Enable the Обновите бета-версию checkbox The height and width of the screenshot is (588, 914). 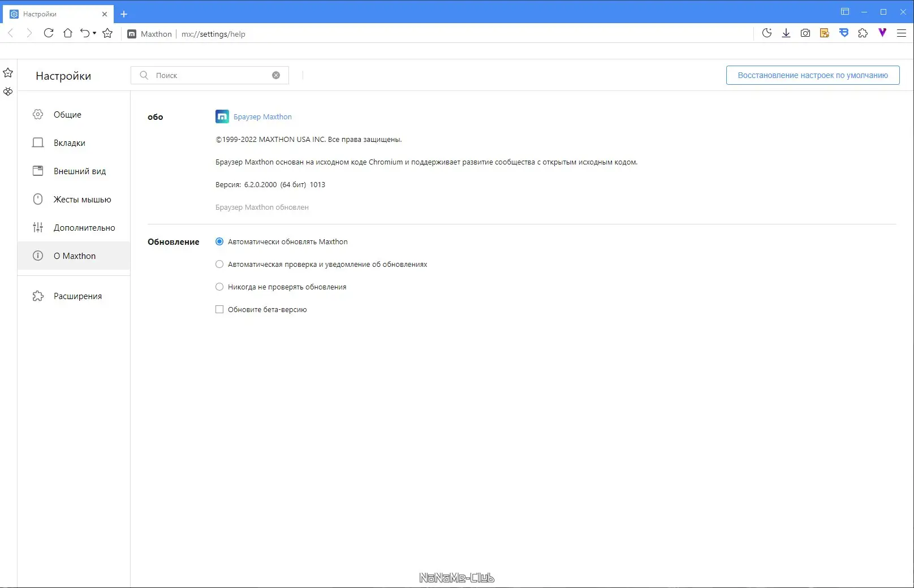point(219,309)
